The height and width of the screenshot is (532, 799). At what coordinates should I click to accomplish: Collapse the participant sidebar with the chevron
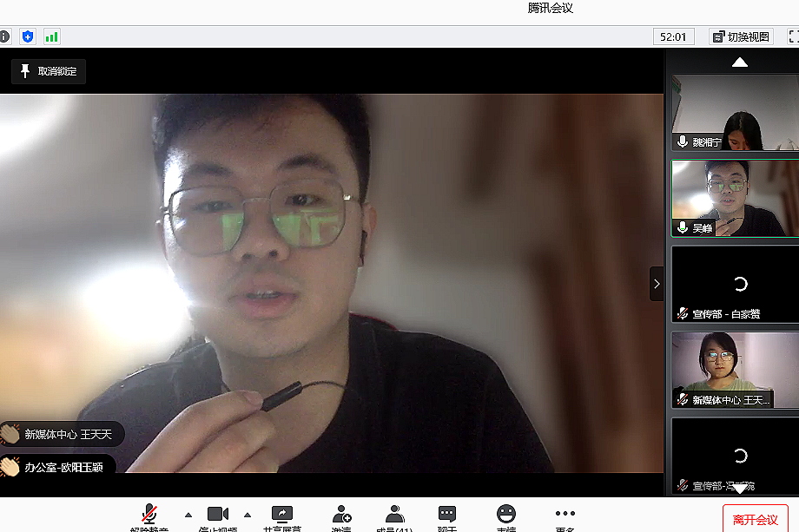click(657, 284)
